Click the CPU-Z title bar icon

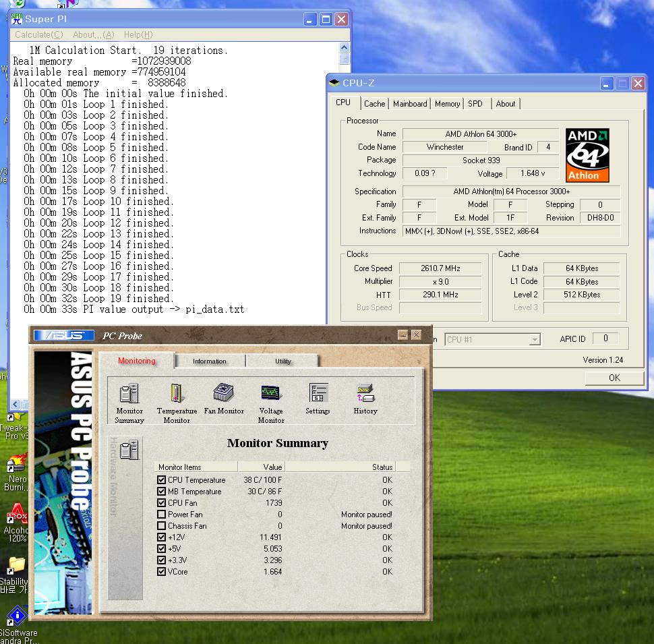[334, 82]
